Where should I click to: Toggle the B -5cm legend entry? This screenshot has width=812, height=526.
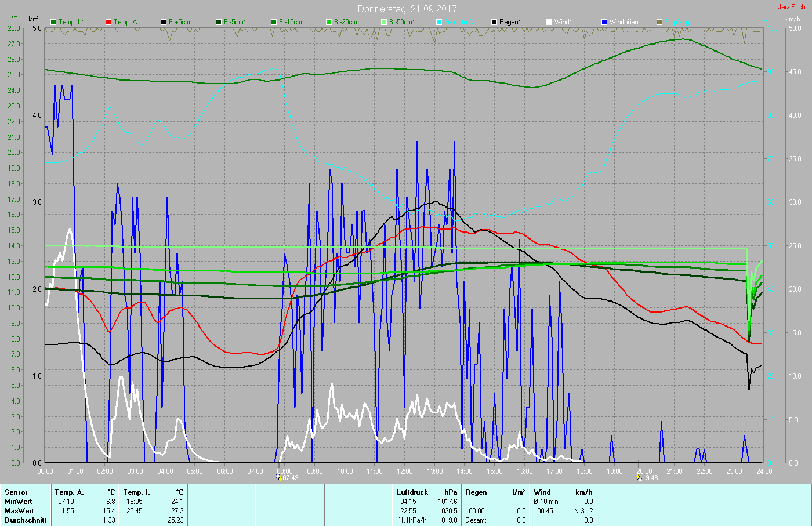pos(234,22)
